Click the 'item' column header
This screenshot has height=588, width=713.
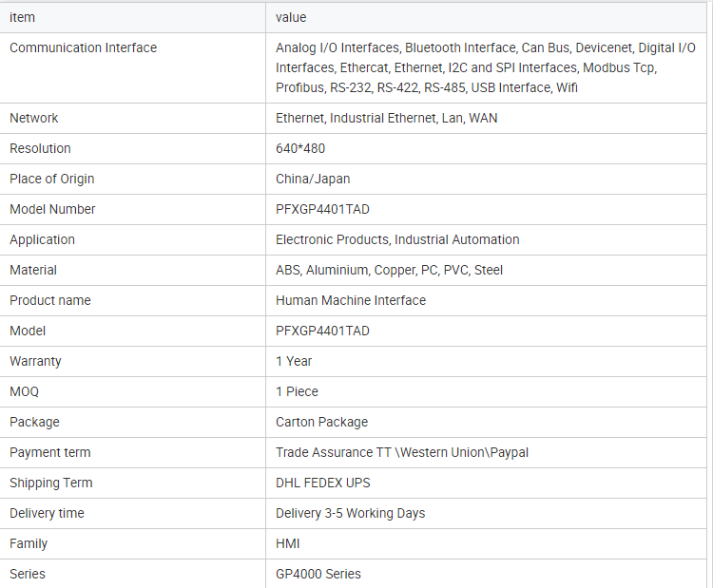click(x=22, y=17)
